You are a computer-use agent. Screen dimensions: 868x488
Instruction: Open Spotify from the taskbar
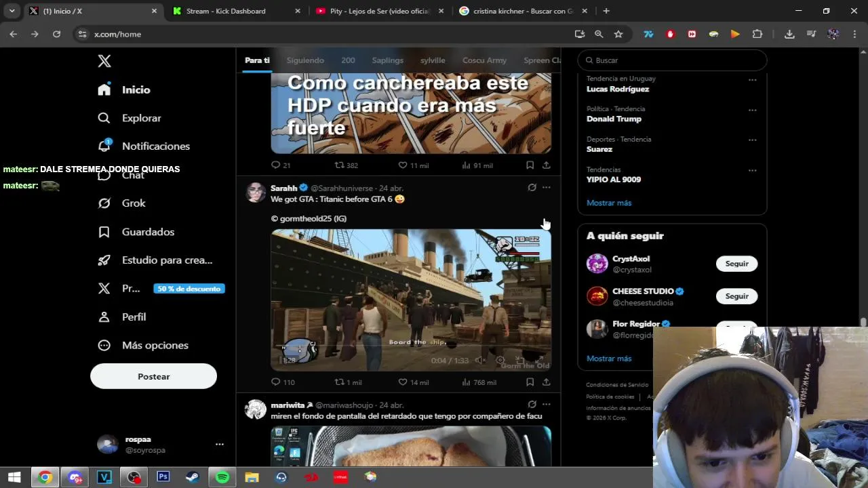point(222,477)
